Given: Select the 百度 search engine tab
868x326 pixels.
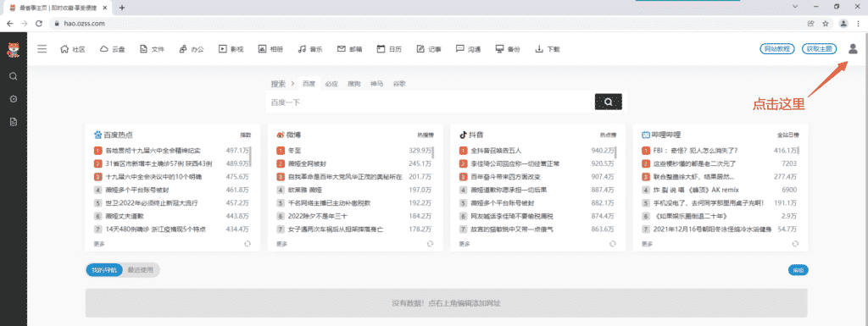Looking at the screenshot, I should coord(309,84).
